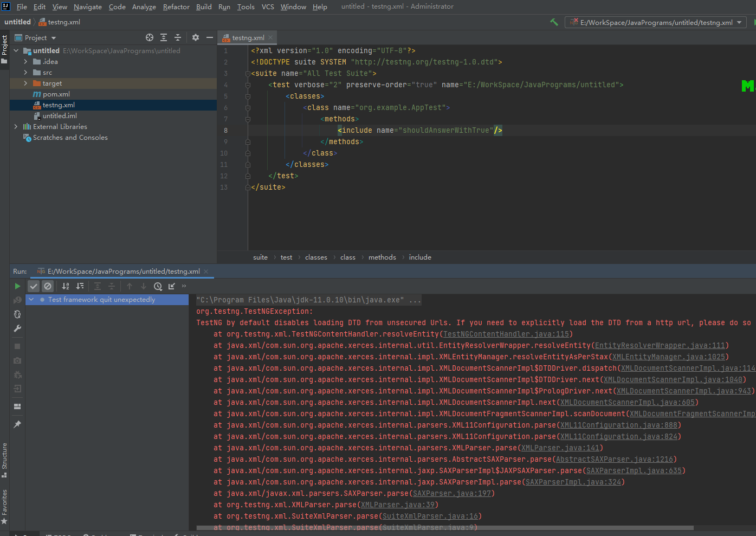The image size is (756, 536).
Task: Click horizontal scrollbar in console output
Action: (444, 528)
